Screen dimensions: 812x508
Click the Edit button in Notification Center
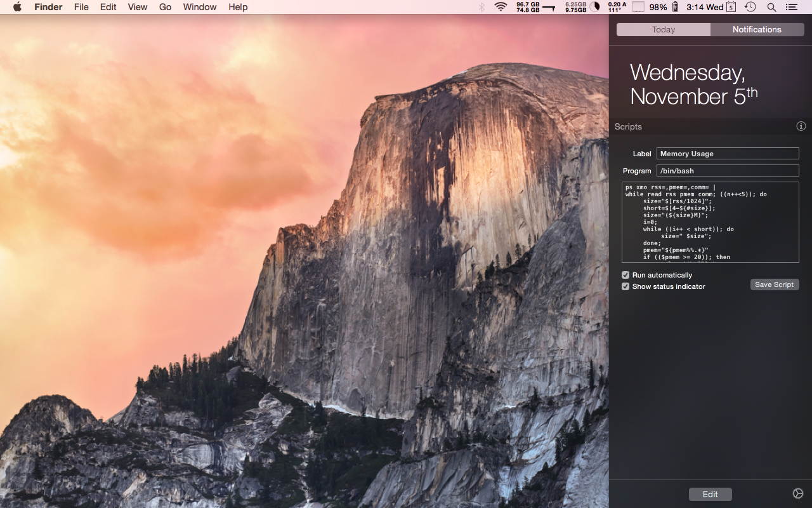710,494
